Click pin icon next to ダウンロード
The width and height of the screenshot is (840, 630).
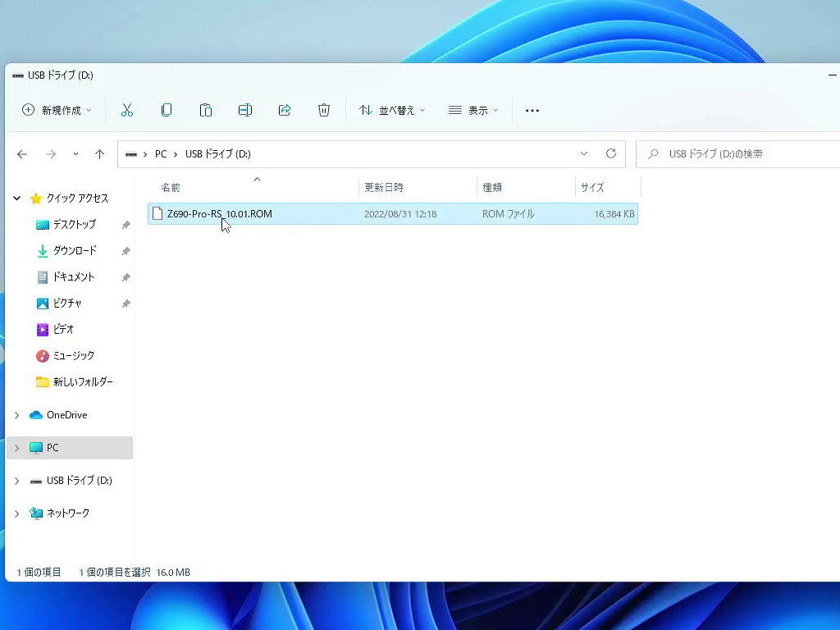tap(126, 251)
